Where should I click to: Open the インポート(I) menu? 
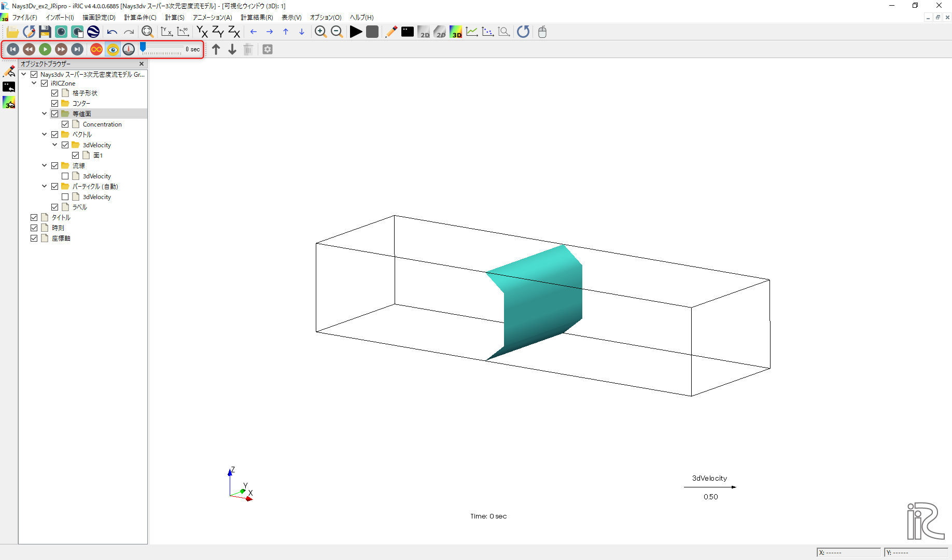pyautogui.click(x=60, y=18)
